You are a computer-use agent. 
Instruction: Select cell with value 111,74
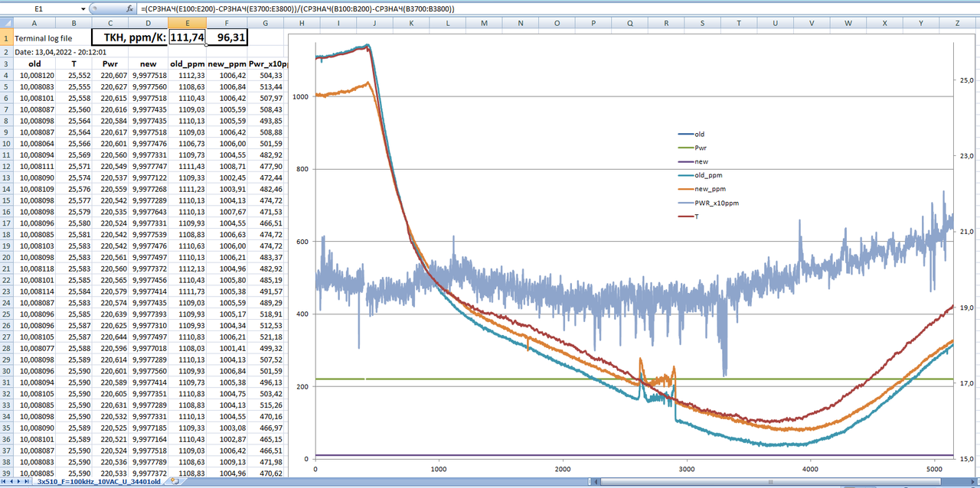click(188, 37)
